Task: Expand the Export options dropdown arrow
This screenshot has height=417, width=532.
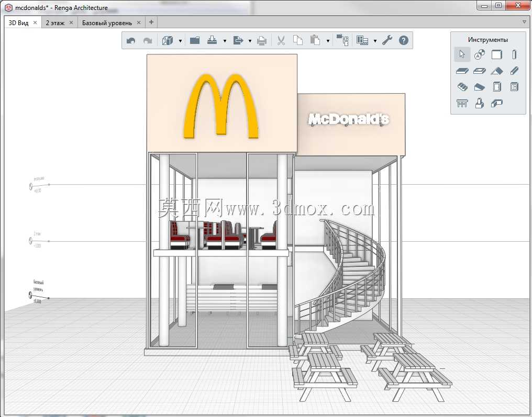Action: [x=250, y=41]
